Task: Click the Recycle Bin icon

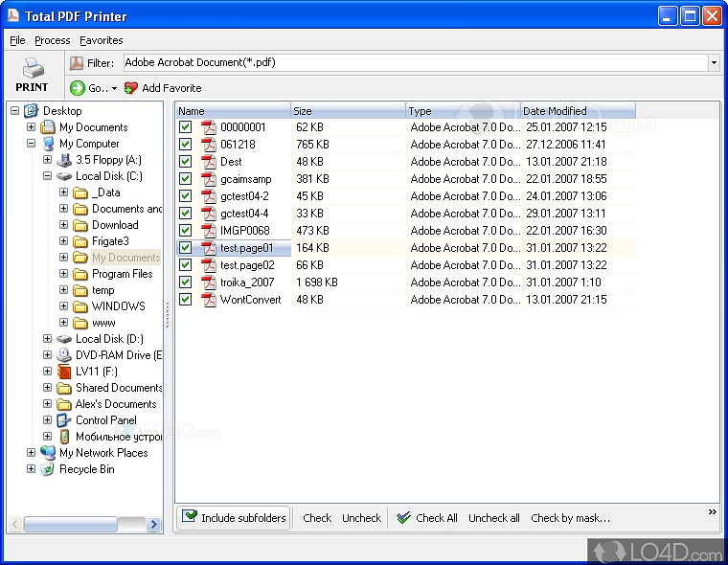Action: point(47,469)
